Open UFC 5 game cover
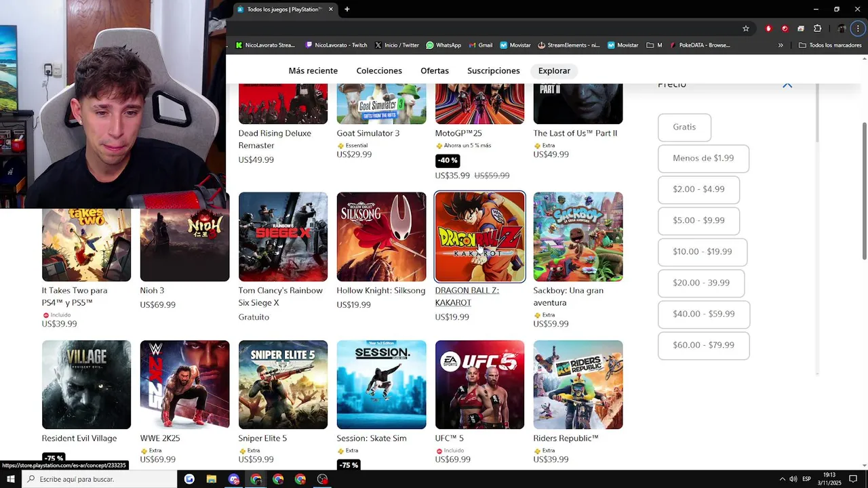Screen dimensions: 868x488 point(479,385)
